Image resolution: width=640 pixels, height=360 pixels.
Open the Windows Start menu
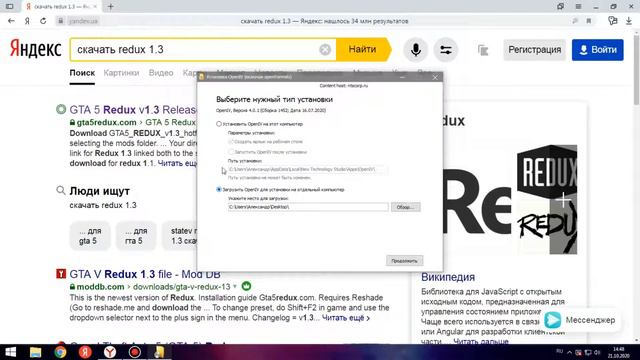(10, 352)
